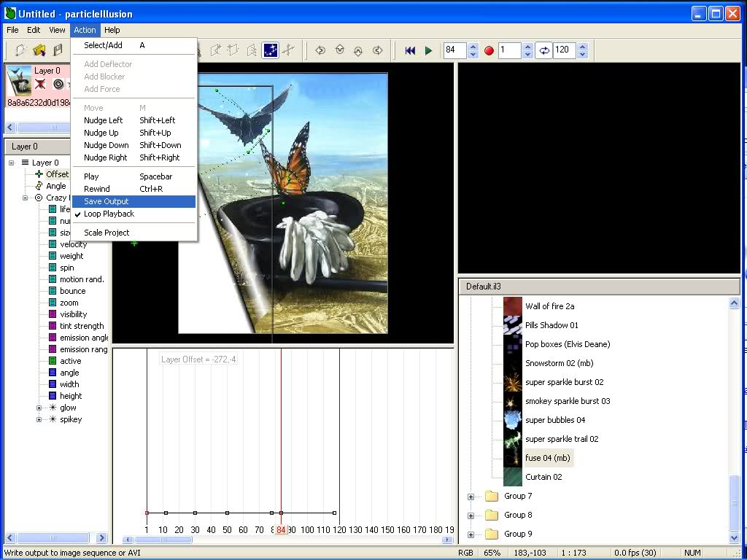
Task: Expand the glow particle type node
Action: pos(39,408)
